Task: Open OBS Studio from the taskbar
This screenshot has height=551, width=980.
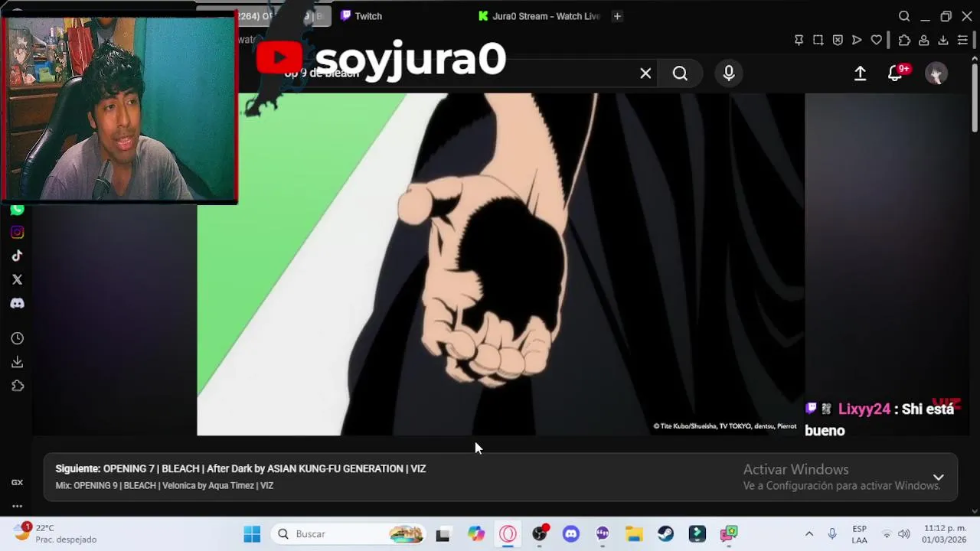Action: click(x=540, y=534)
